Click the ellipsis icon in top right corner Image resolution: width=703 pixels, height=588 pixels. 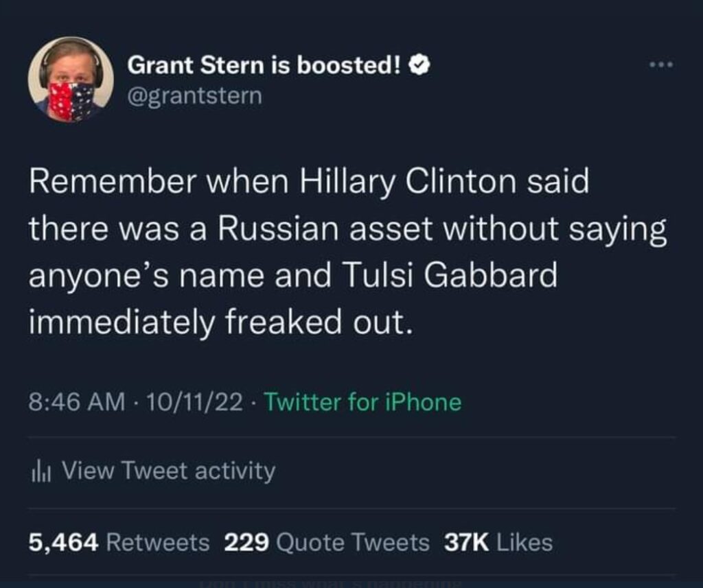pos(660,62)
